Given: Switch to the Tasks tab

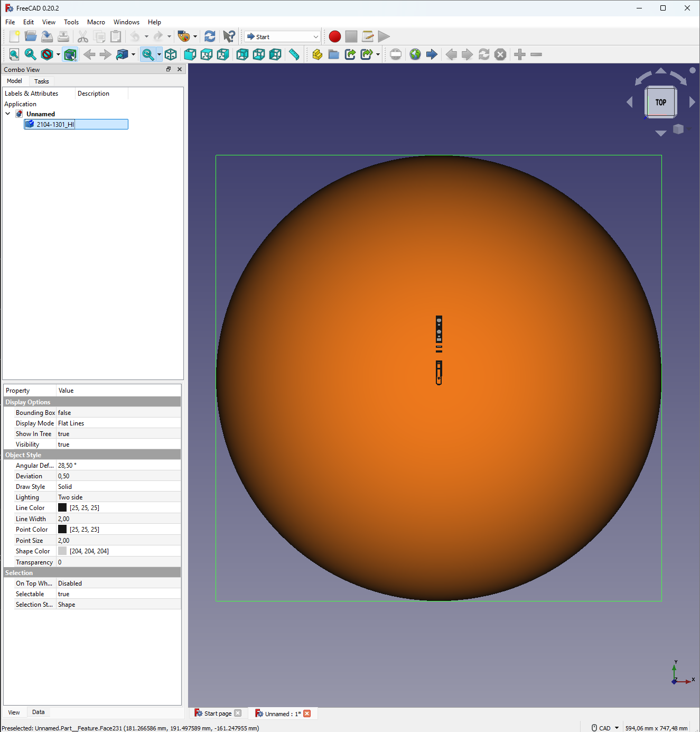Looking at the screenshot, I should tap(41, 81).
